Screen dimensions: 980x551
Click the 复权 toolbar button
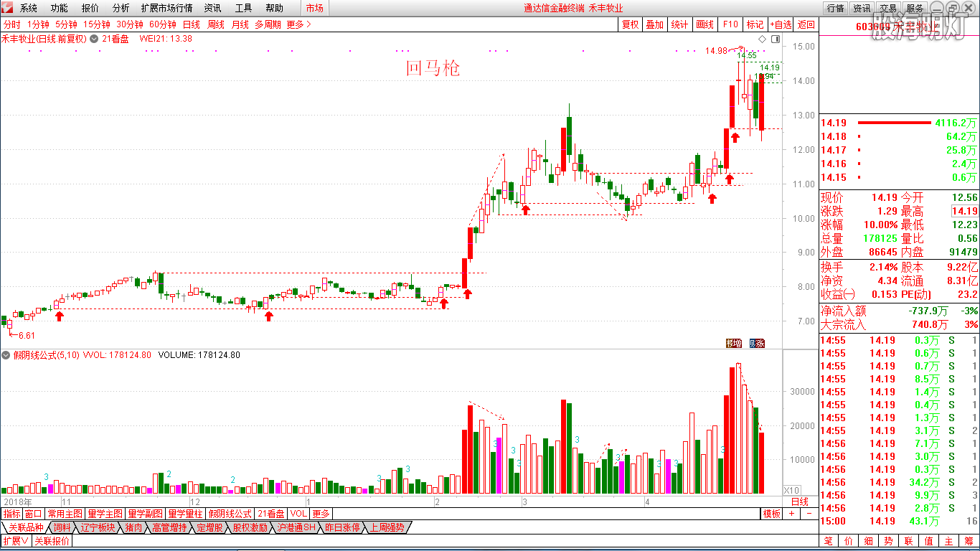(x=630, y=24)
